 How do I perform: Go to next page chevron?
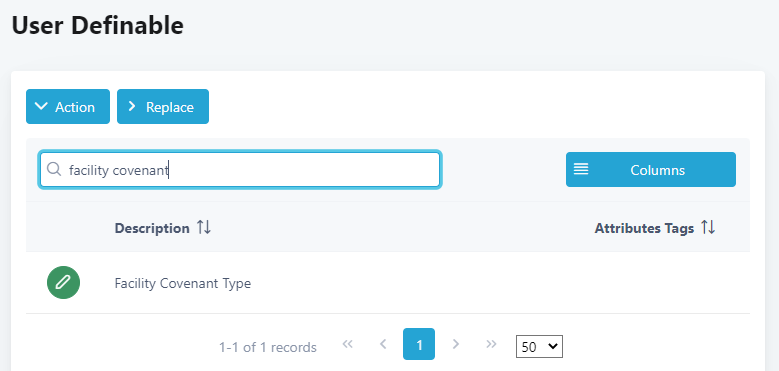(456, 344)
